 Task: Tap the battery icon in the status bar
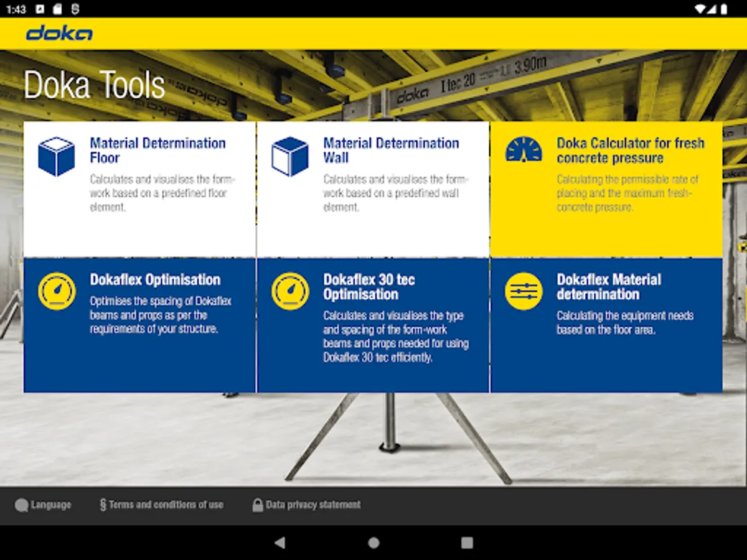pyautogui.click(x=723, y=9)
